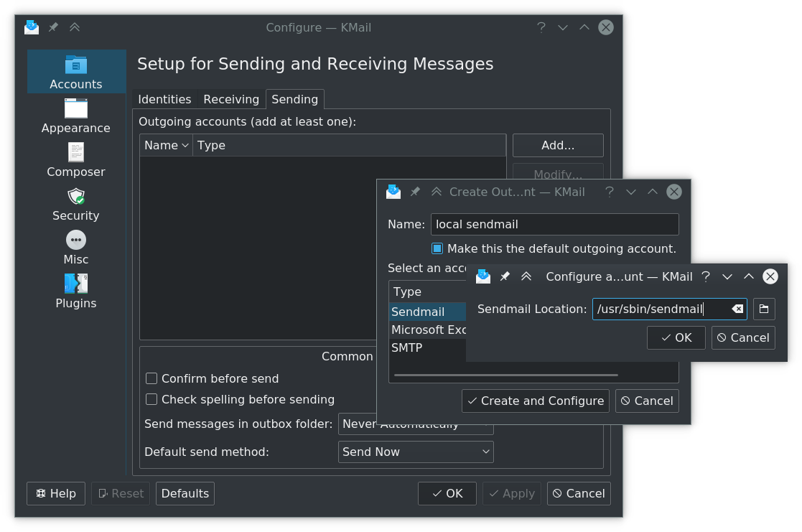Open the Misc settings section
This screenshot has height=532, width=802.
click(x=75, y=248)
